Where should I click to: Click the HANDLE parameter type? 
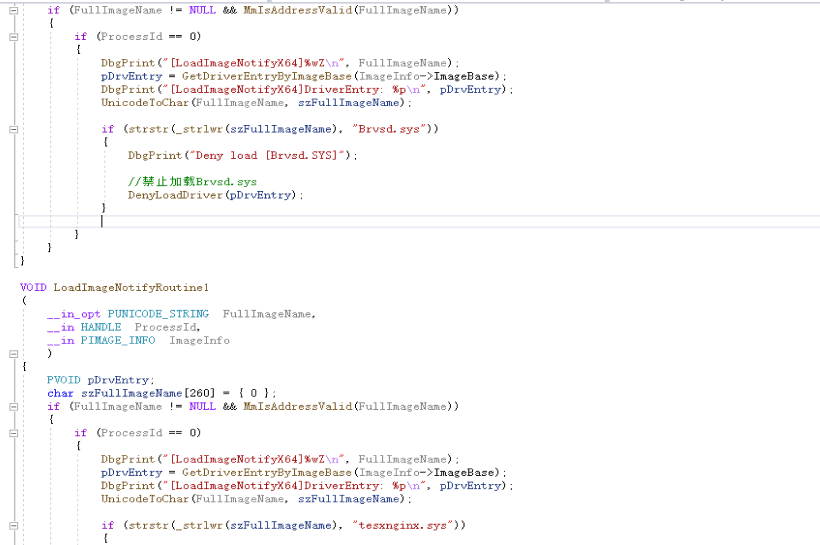click(x=101, y=327)
